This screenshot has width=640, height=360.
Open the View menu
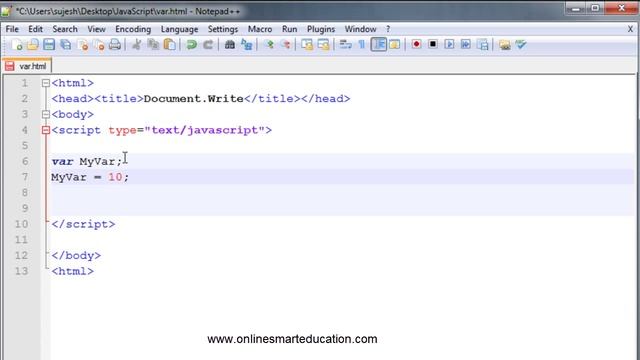96,29
